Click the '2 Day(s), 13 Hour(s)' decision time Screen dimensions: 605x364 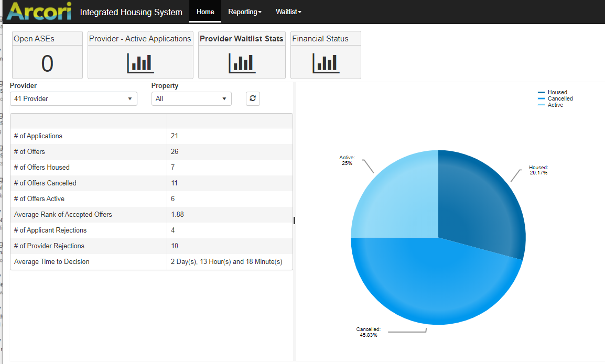pos(227,262)
